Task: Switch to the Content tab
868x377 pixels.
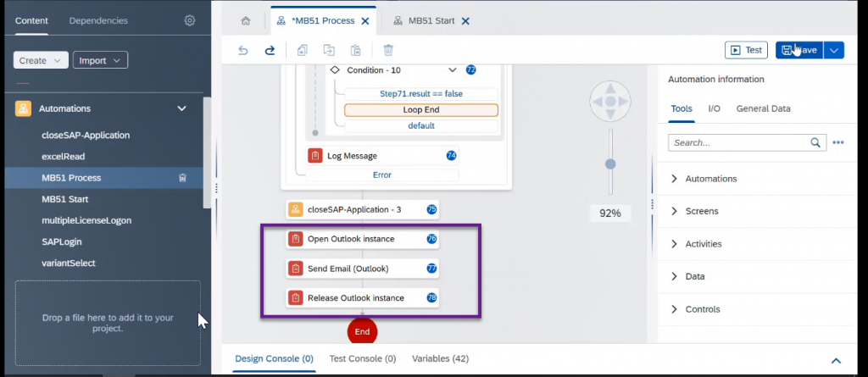Action: (x=31, y=21)
